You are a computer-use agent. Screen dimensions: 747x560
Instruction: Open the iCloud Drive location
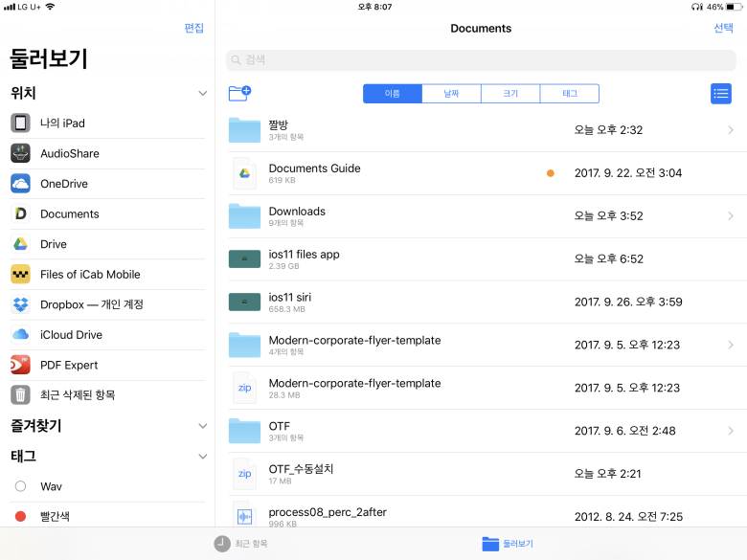point(71,335)
